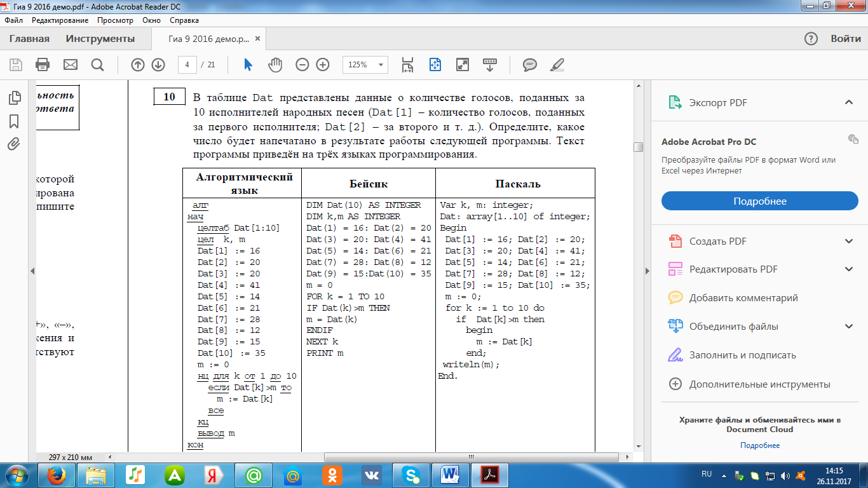The image size is (868, 488).
Task: Click the volume speaker tray icon
Action: [x=785, y=475]
